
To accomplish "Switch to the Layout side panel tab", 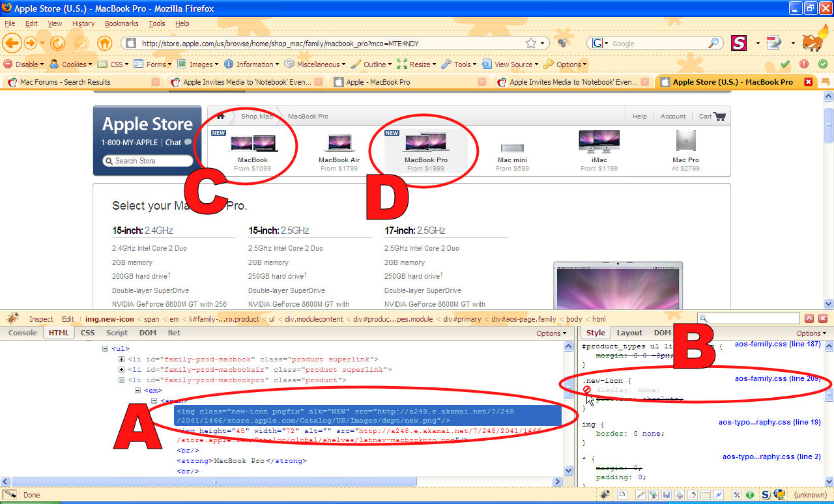I will (x=630, y=333).
